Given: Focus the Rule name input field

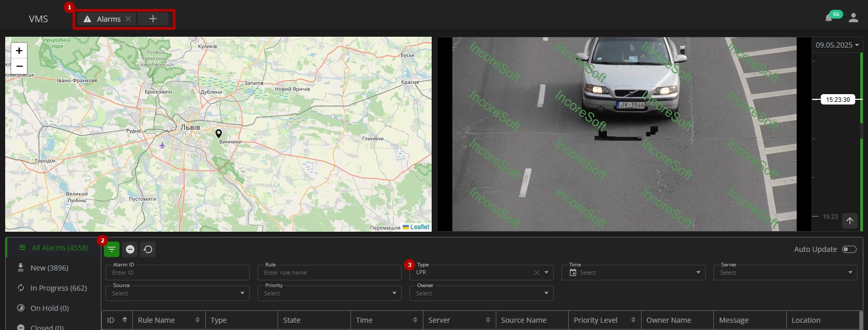Looking at the screenshot, I should click(329, 273).
